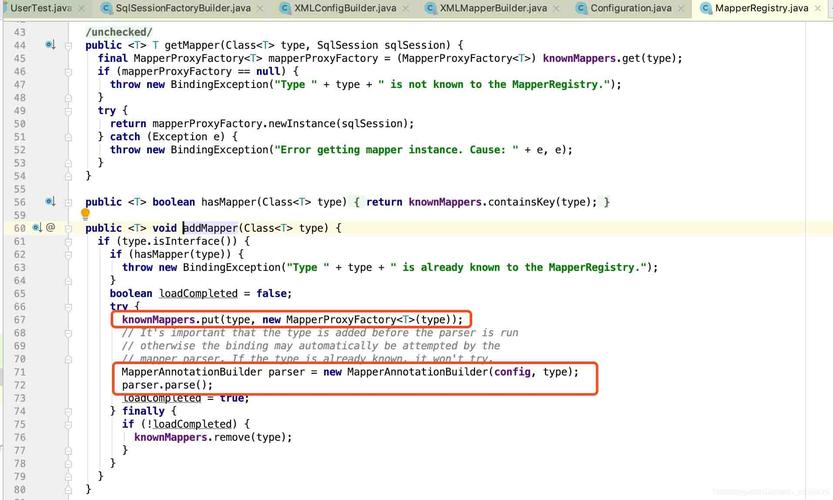Click 'newInstance' on line 50
The height and width of the screenshot is (500, 833).
[304, 124]
